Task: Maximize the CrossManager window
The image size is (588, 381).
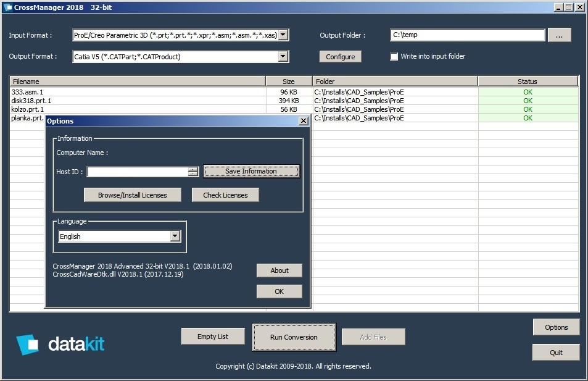Action: pyautogui.click(x=568, y=7)
